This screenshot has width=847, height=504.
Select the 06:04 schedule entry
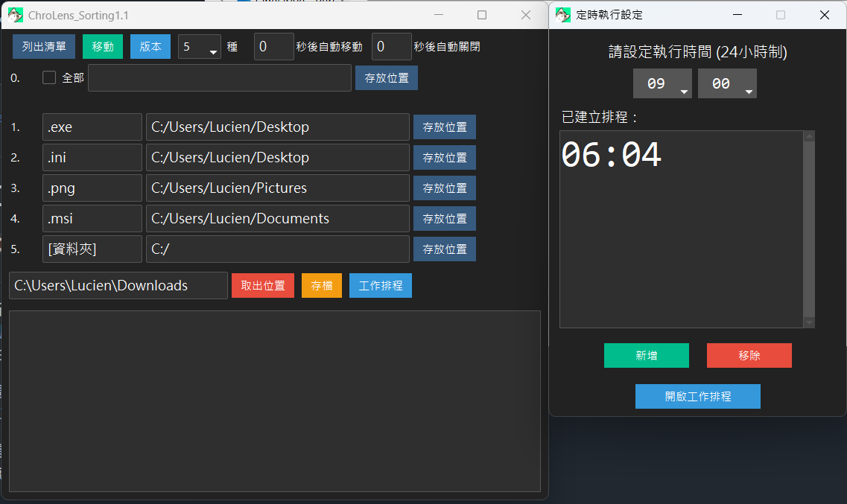coord(612,156)
